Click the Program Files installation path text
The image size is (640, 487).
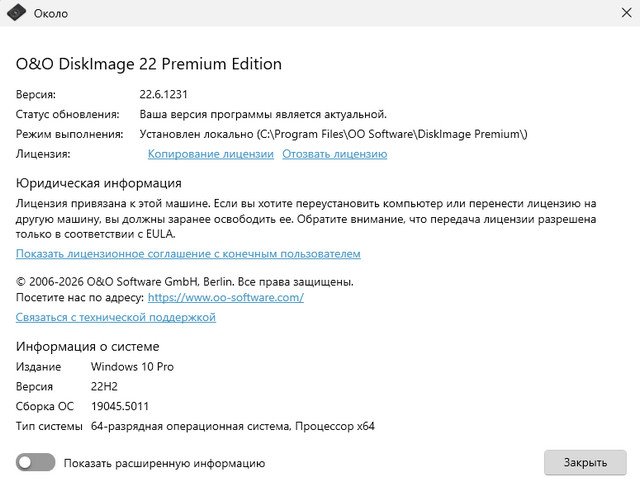pos(333,134)
